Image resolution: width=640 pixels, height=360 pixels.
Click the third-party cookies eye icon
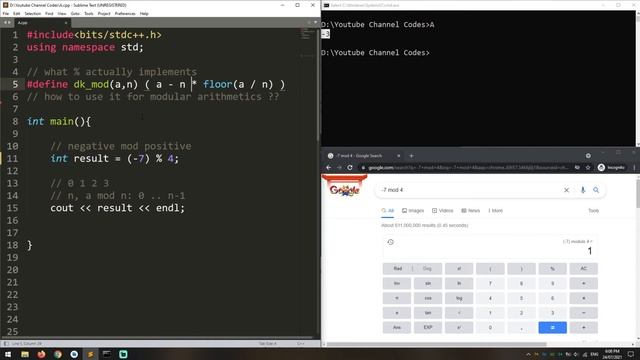tap(577, 167)
